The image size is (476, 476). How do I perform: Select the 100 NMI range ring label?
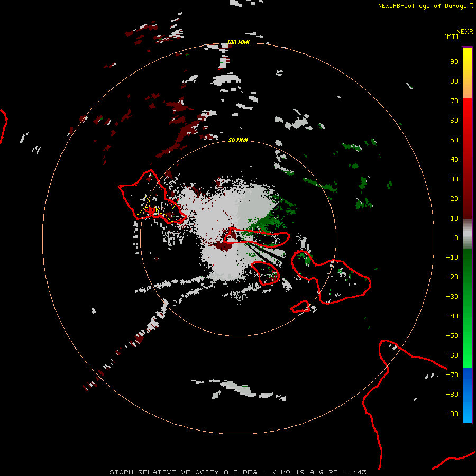pos(239,42)
